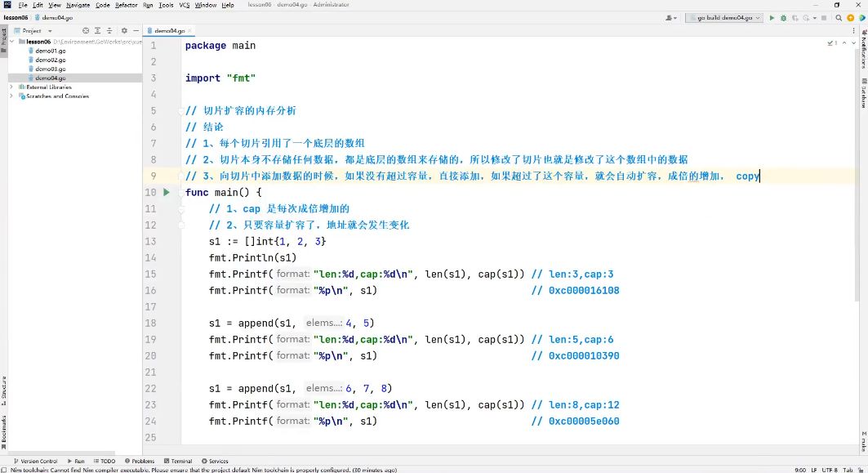Open the Tools menu
The image size is (868, 473).
pyautogui.click(x=166, y=5)
